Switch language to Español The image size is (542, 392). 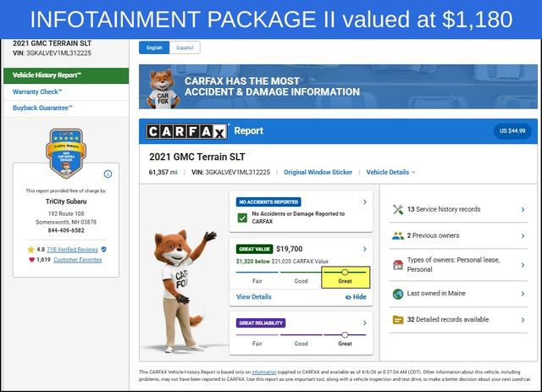click(x=185, y=48)
